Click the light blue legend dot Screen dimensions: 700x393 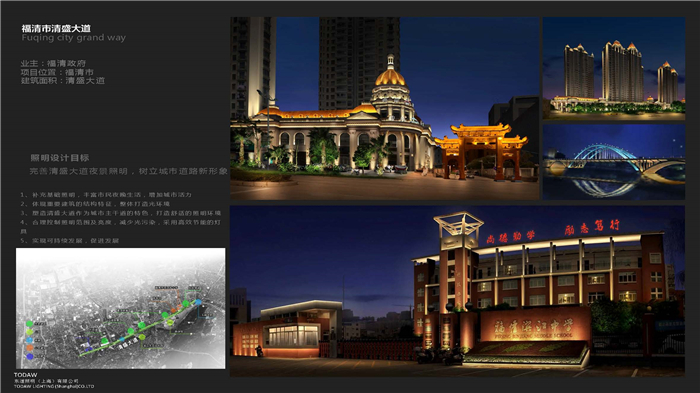tap(29, 340)
